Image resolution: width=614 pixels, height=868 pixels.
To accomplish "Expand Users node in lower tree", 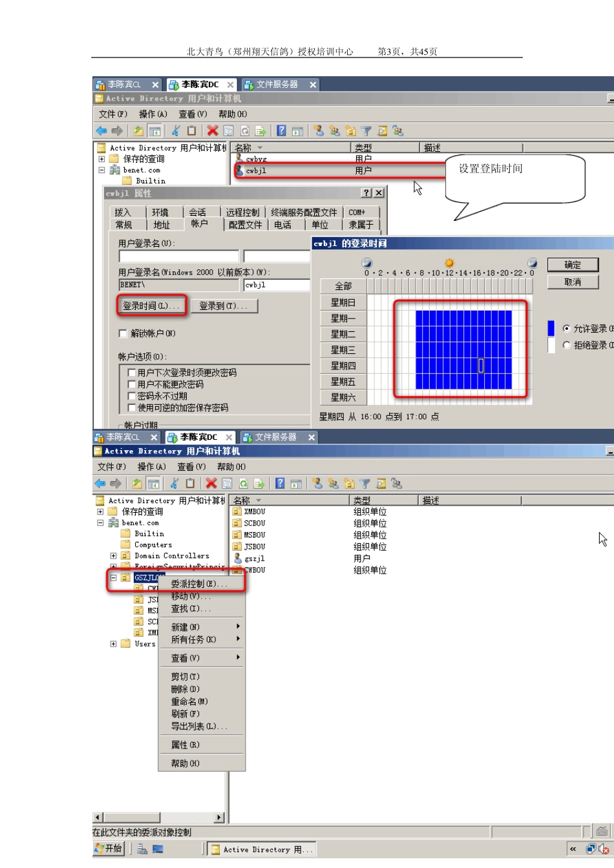I will click(x=113, y=644).
